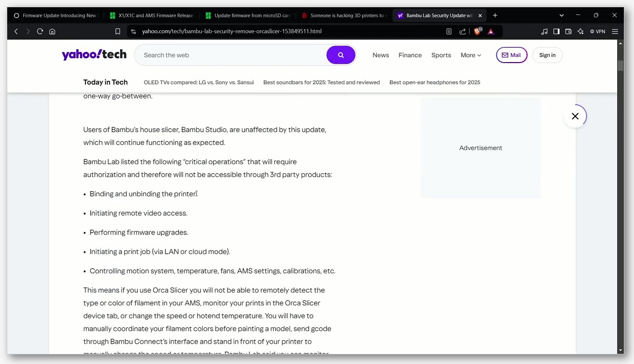The width and height of the screenshot is (634, 364).
Task: Open Today in Tech heading link
Action: click(x=106, y=82)
